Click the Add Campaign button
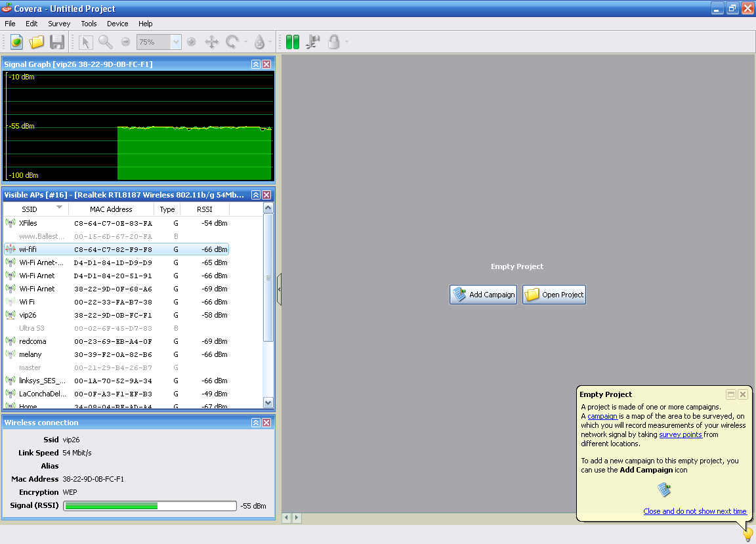The width and height of the screenshot is (756, 544). coord(484,295)
